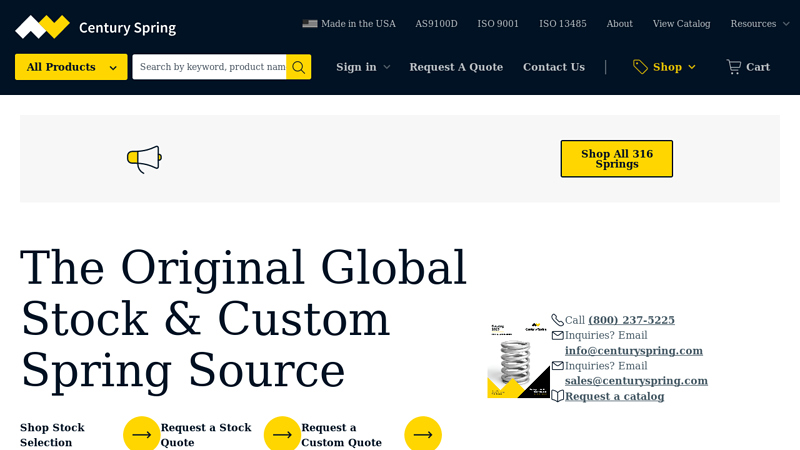Click Made in the USA link
The width and height of the screenshot is (800, 450).
click(349, 23)
